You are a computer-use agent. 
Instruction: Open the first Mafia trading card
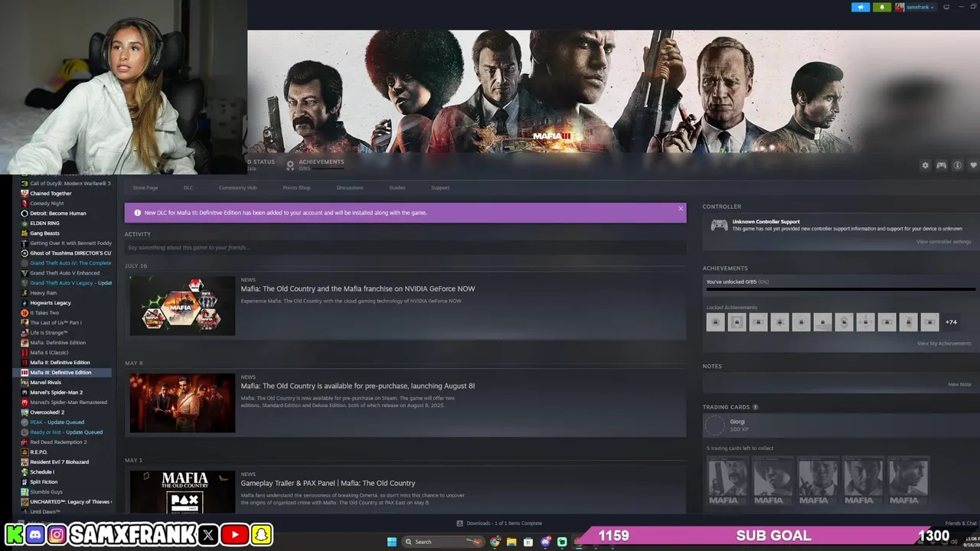[727, 481]
